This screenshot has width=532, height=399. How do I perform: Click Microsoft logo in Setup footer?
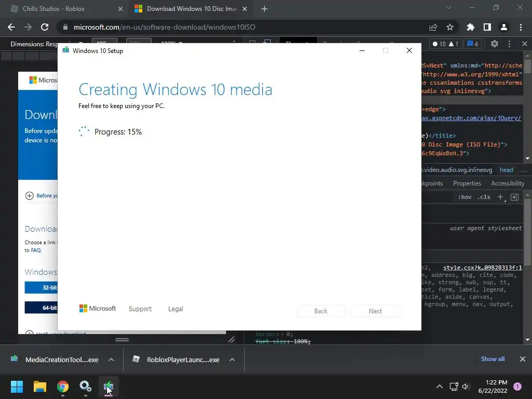(x=98, y=309)
